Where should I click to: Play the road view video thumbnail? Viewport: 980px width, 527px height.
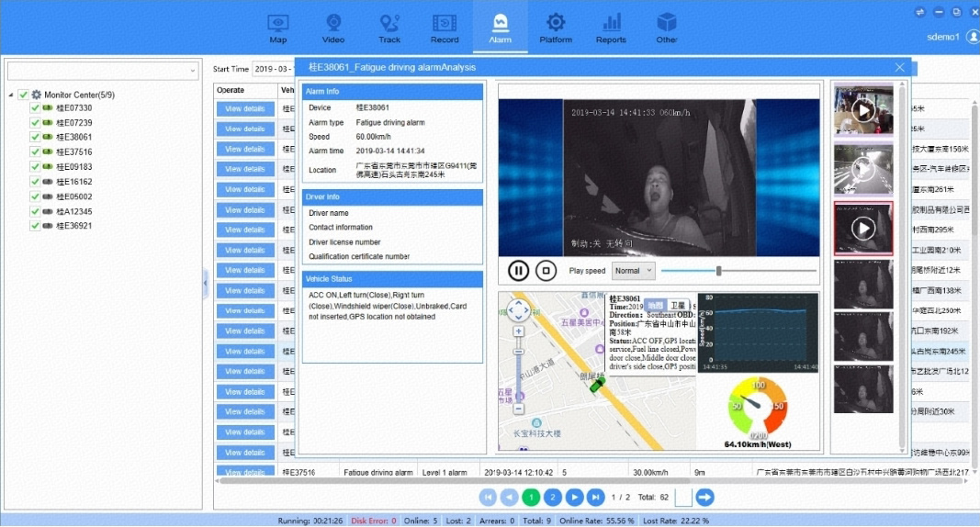[x=863, y=168]
